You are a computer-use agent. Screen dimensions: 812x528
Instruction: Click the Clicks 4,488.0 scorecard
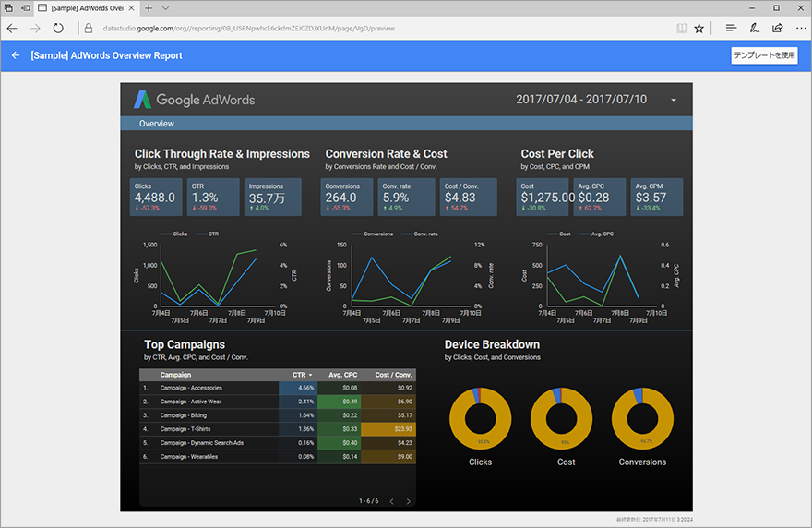point(156,197)
